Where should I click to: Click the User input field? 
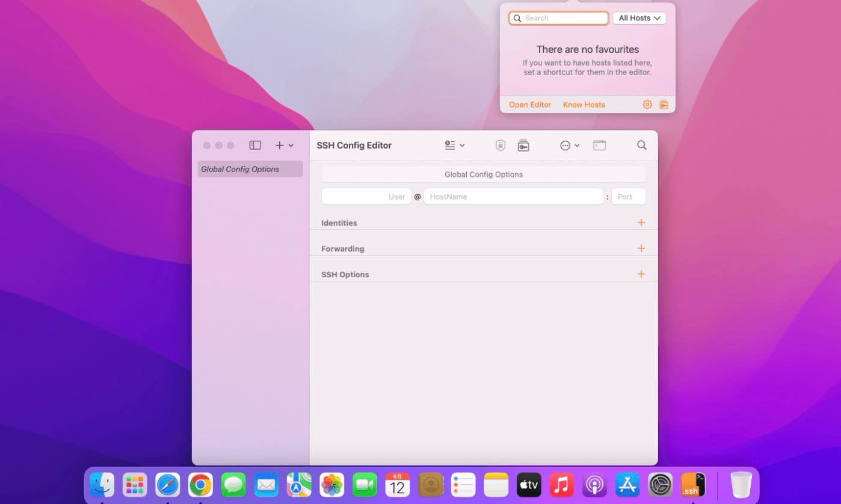pos(366,197)
